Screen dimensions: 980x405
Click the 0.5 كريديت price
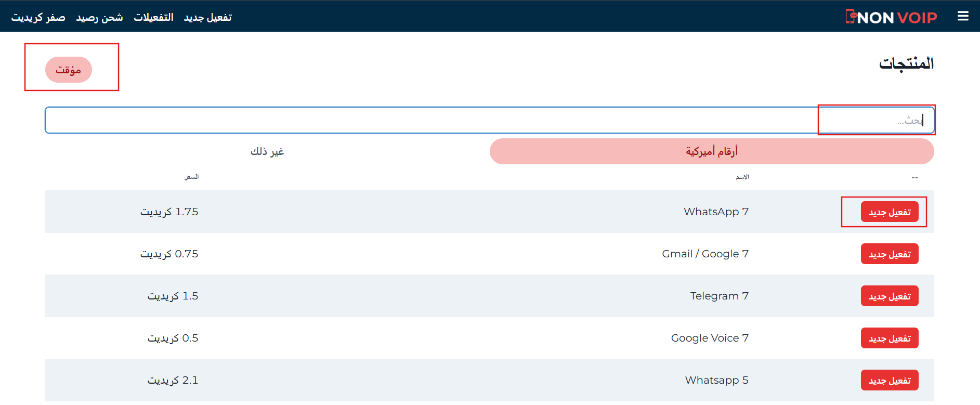pos(173,338)
